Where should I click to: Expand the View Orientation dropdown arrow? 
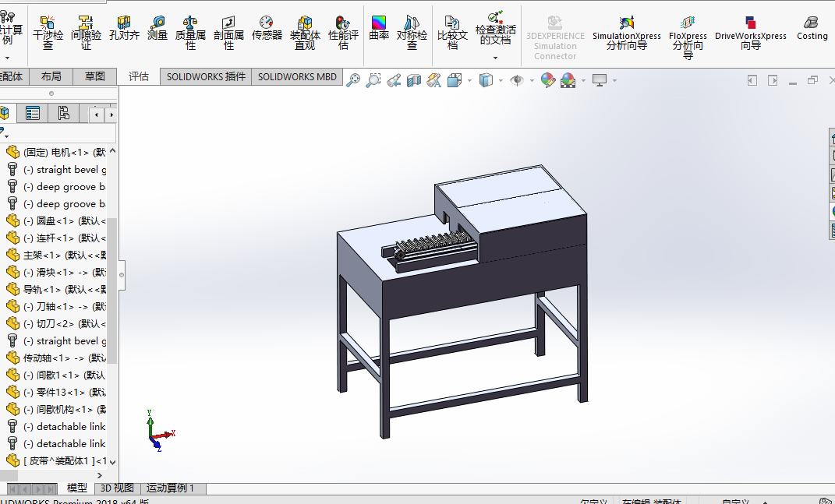coord(469,80)
